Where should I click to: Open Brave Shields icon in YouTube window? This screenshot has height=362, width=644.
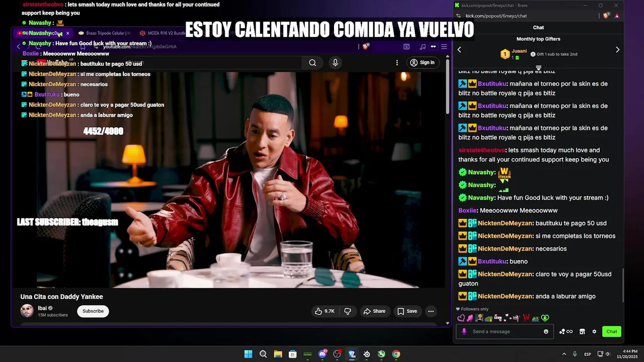pyautogui.click(x=366, y=46)
